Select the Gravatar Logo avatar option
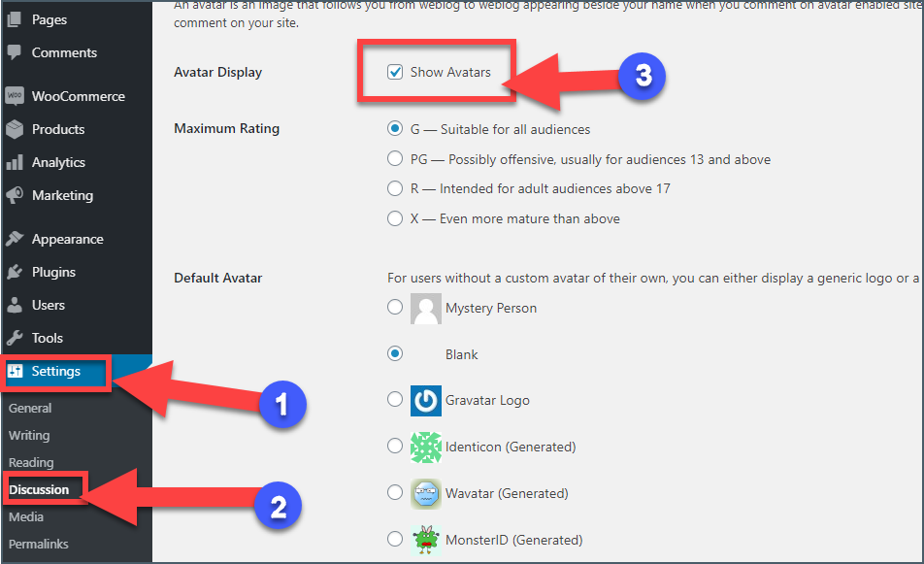924x564 pixels. pyautogui.click(x=395, y=399)
